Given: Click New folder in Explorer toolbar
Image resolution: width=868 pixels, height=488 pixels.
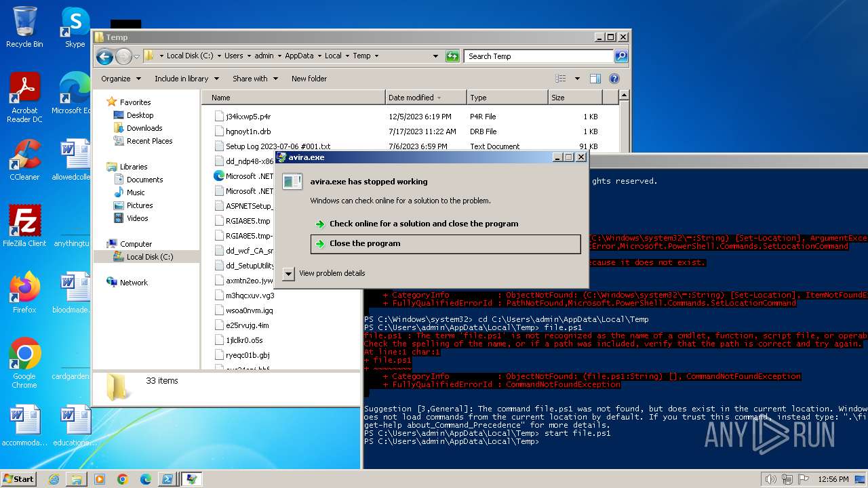Looking at the screenshot, I should tap(309, 79).
